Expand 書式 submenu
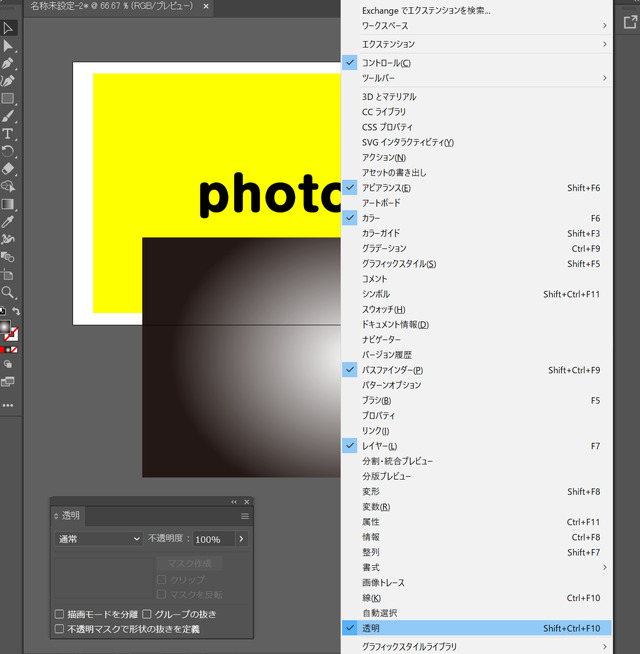 [476, 567]
